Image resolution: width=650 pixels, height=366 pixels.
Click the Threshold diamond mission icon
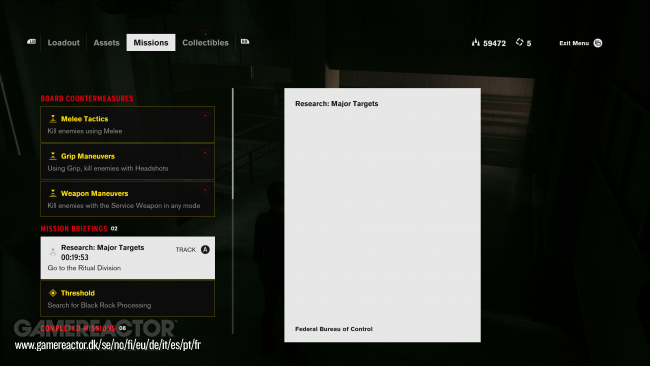(53, 293)
